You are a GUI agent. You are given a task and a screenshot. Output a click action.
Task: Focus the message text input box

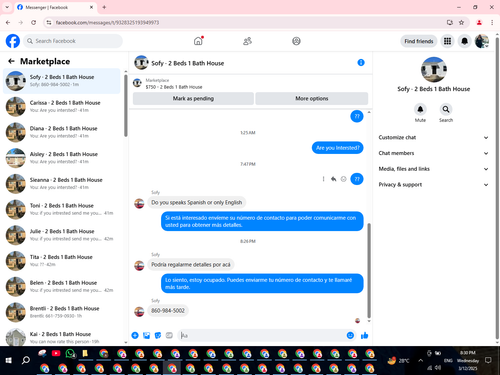click(x=262, y=335)
